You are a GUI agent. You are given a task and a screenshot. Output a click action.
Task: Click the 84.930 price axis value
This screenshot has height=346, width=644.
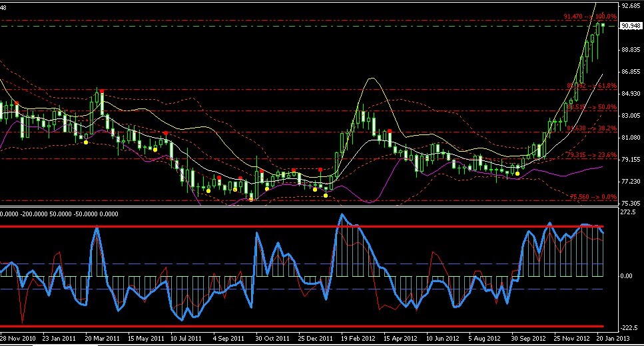[631, 94]
